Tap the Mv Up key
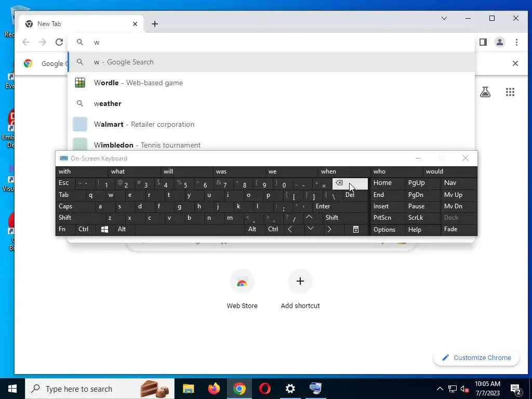 (x=459, y=195)
